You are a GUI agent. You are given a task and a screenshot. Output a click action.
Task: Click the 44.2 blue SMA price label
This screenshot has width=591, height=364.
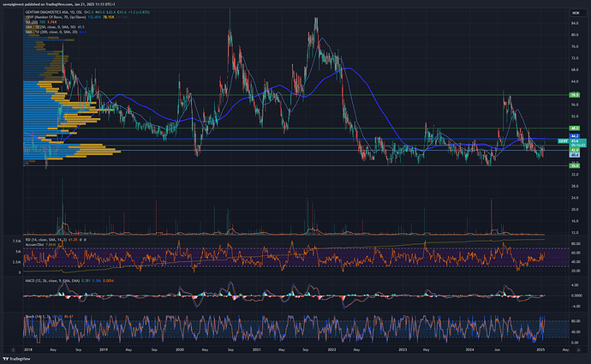pyautogui.click(x=575, y=136)
